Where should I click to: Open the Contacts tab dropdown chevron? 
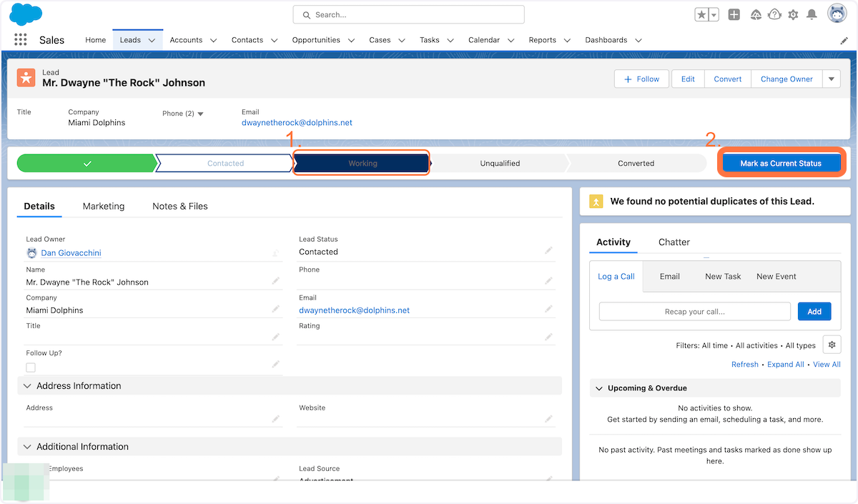[274, 41]
